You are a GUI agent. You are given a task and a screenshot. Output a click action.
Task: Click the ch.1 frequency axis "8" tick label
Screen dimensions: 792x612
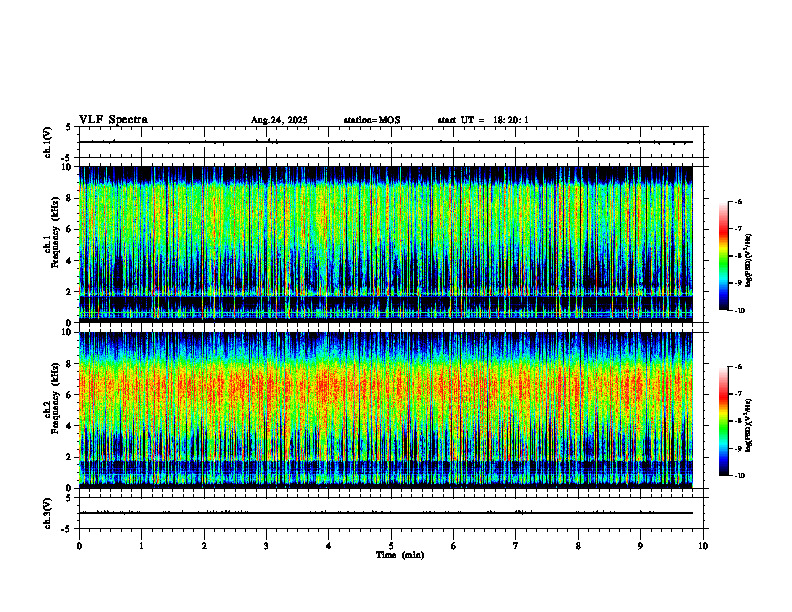click(70, 198)
